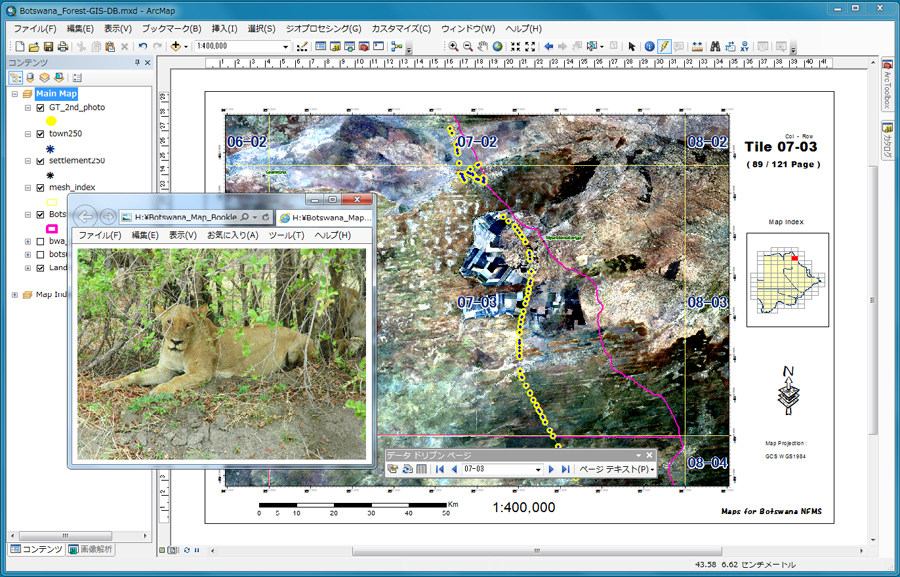This screenshot has height=577, width=900.
Task: Toggle the town250 layer visibility
Action: point(40,133)
